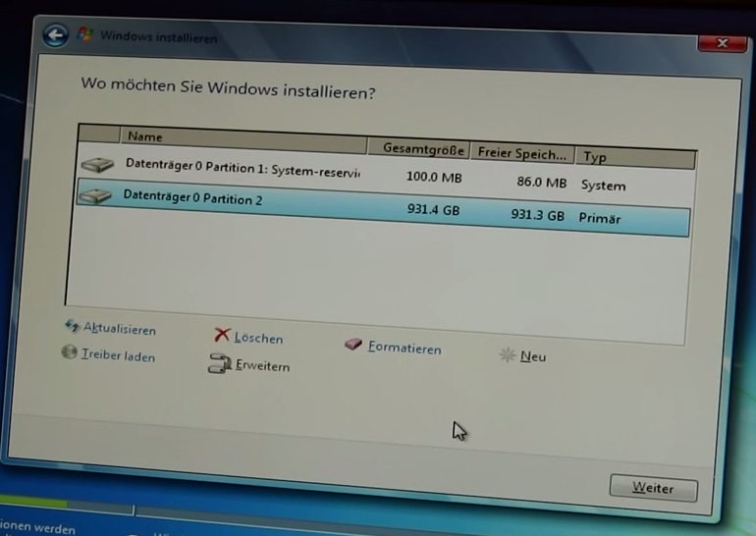The height and width of the screenshot is (536, 756).
Task: Continue with the Weiter button
Action: coord(653,488)
